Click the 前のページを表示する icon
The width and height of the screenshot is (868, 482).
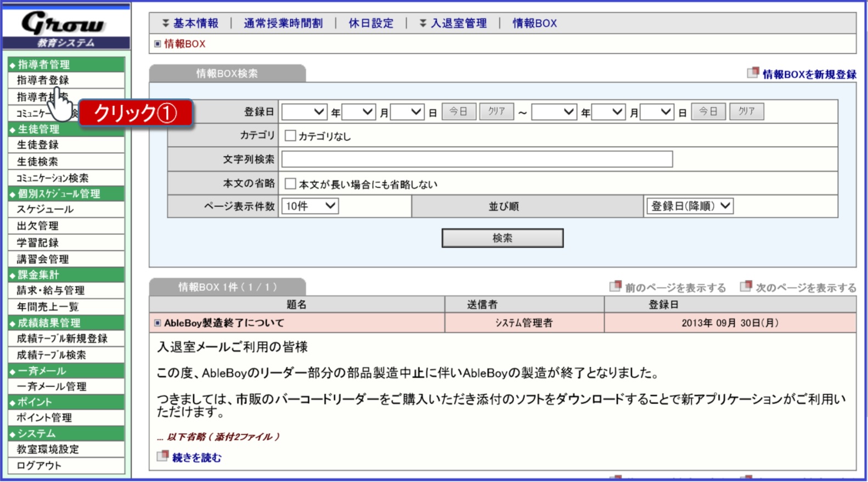pos(615,287)
